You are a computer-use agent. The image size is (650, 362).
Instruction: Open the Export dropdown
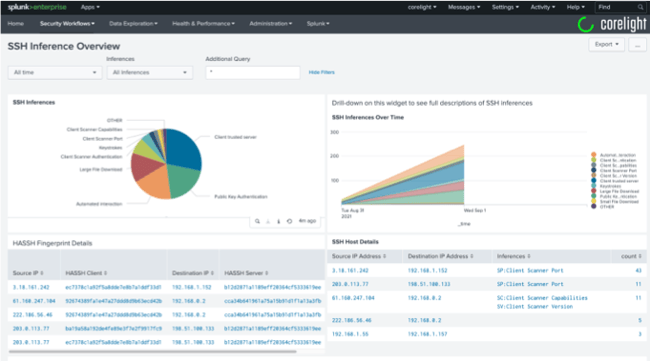tap(606, 44)
